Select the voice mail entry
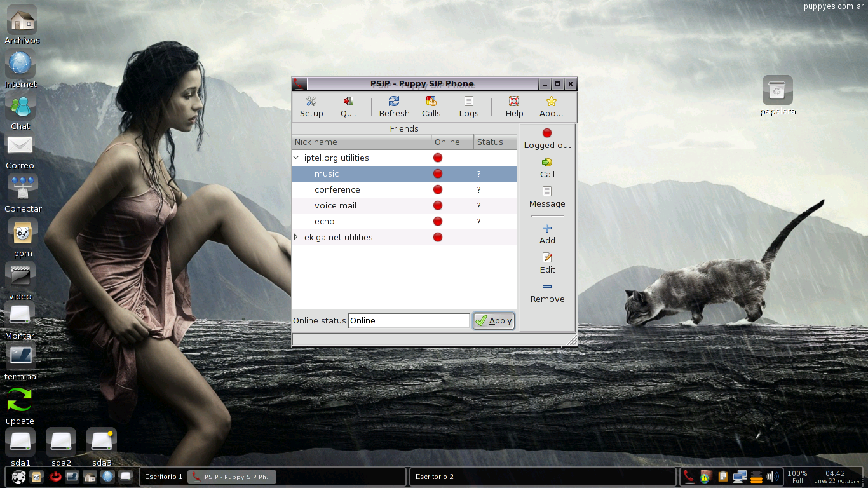 (x=405, y=205)
